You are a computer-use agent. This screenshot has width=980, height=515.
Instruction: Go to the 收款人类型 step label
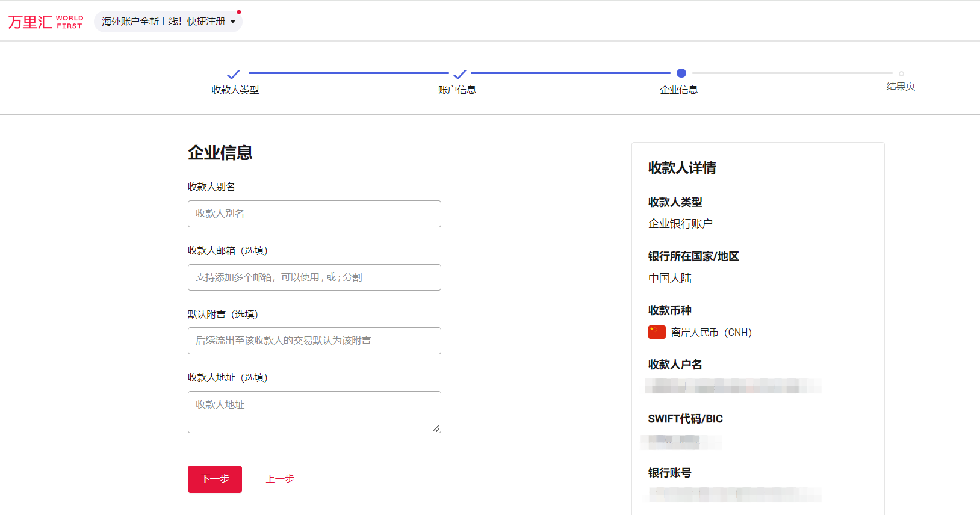coord(235,90)
